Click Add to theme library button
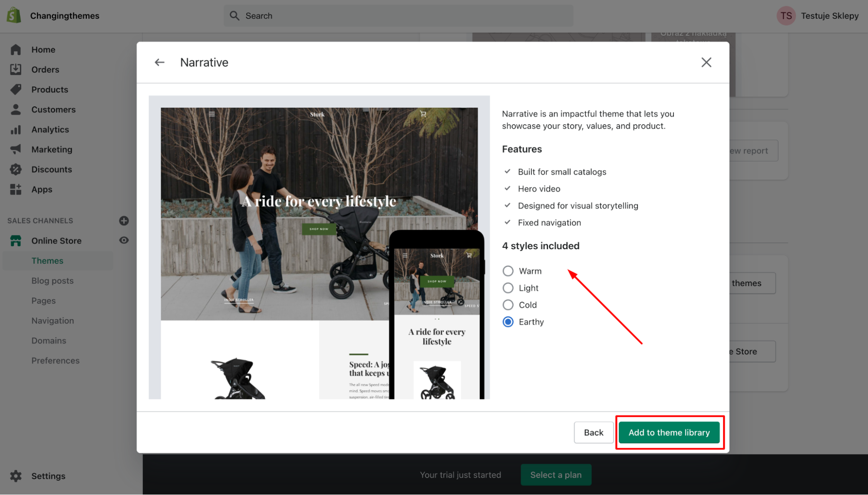 coord(669,432)
